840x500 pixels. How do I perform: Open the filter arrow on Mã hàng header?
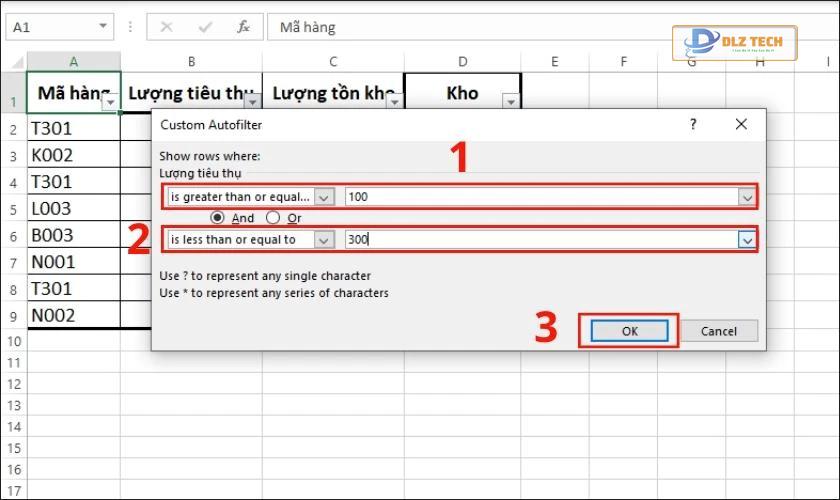click(110, 102)
